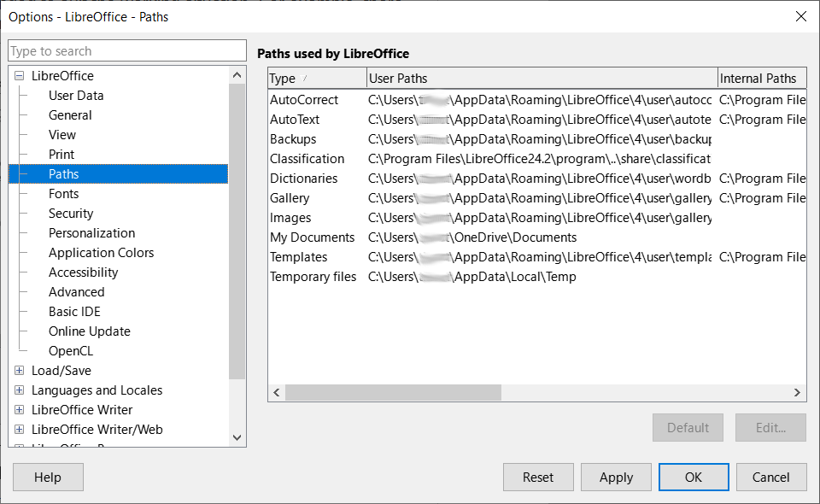Click the Type to search field
Image resolution: width=820 pixels, height=504 pixels.
click(126, 50)
